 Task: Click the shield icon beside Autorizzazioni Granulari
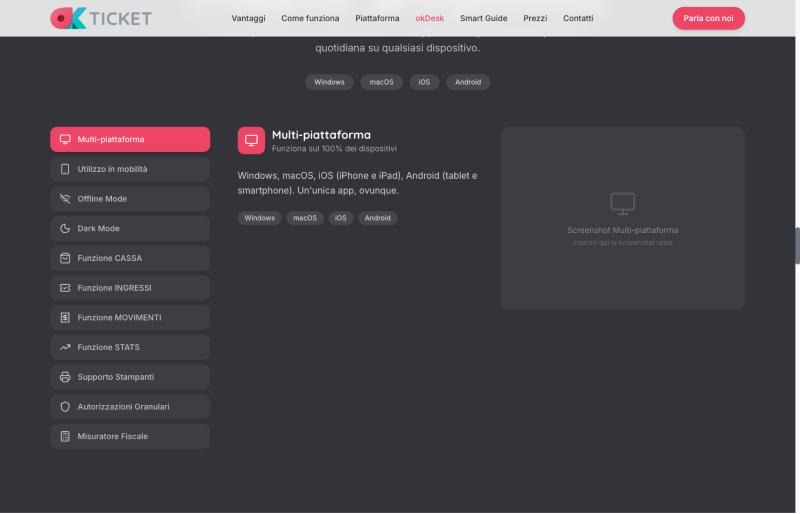click(65, 407)
